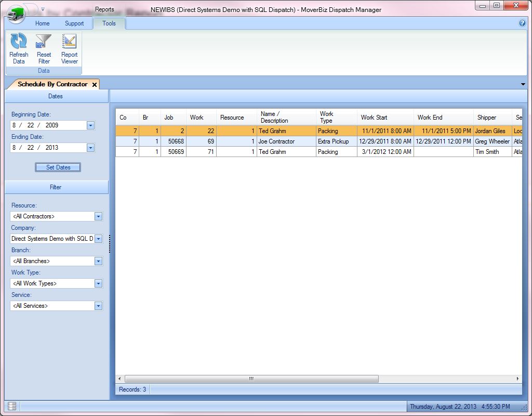Screen dimensions: 532x416
Task: Open the Support ribbon tab
Action: point(74,23)
